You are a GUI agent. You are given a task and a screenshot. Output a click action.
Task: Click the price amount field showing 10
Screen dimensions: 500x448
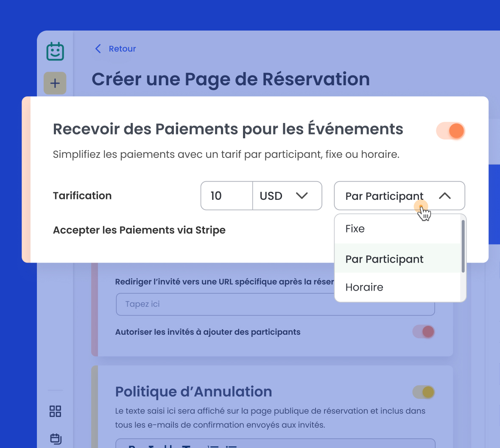point(226,196)
